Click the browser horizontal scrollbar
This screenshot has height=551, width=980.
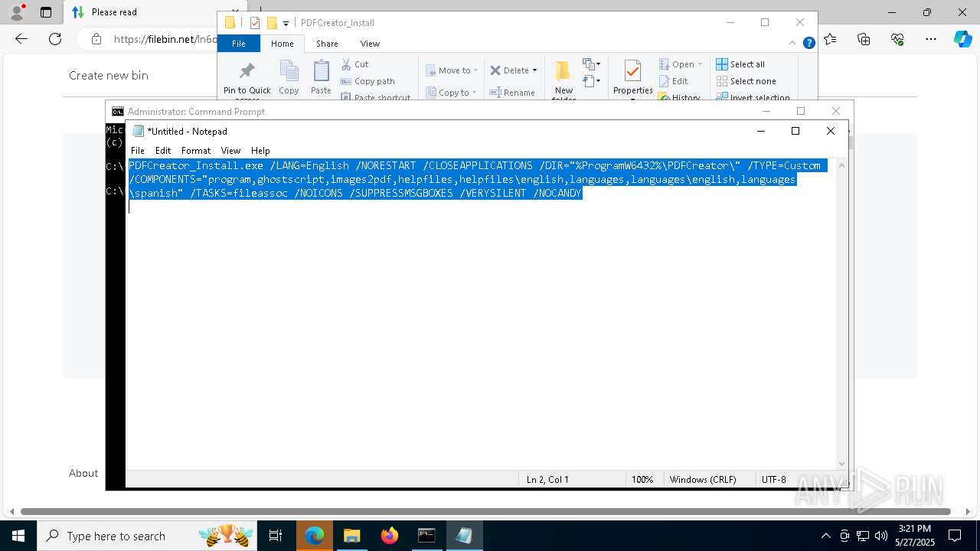[485, 511]
